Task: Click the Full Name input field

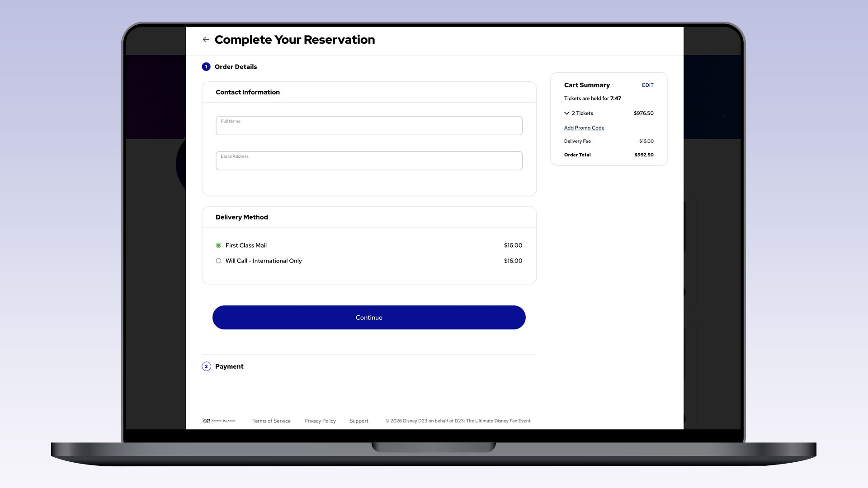Action: [369, 126]
